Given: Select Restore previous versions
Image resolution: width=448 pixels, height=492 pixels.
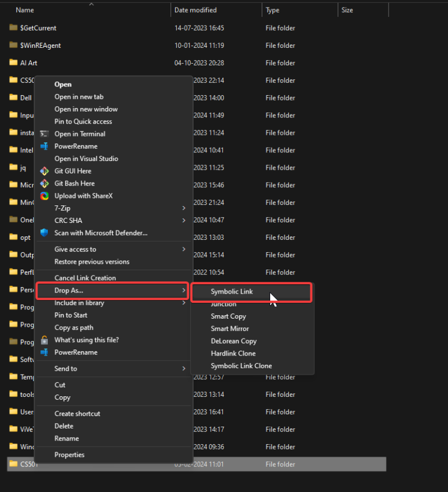Looking at the screenshot, I should pos(92,261).
